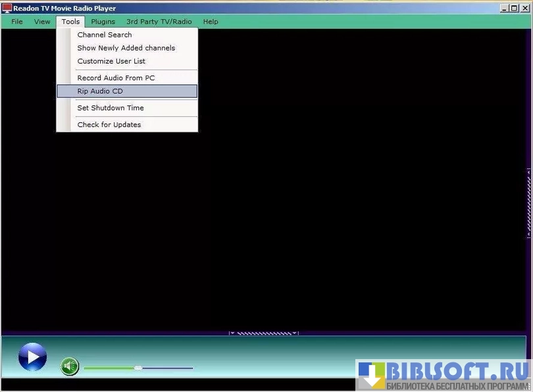This screenshot has height=392, width=533.
Task: Select Channel Search from Tools menu
Action: 105,35
